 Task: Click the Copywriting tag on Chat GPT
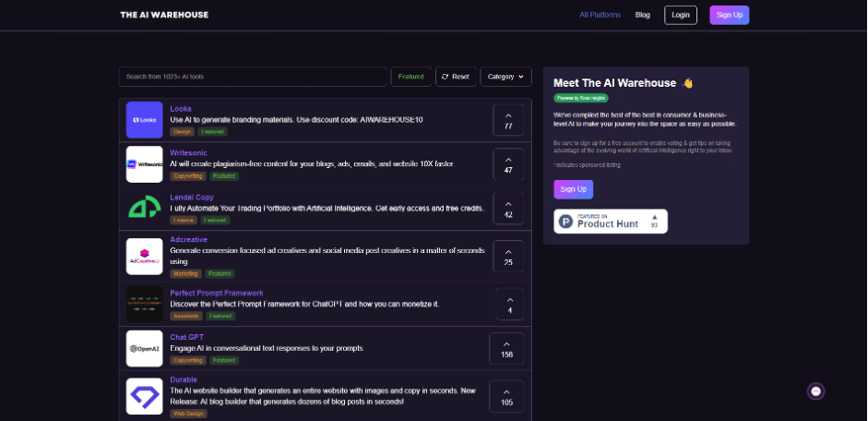pos(188,361)
